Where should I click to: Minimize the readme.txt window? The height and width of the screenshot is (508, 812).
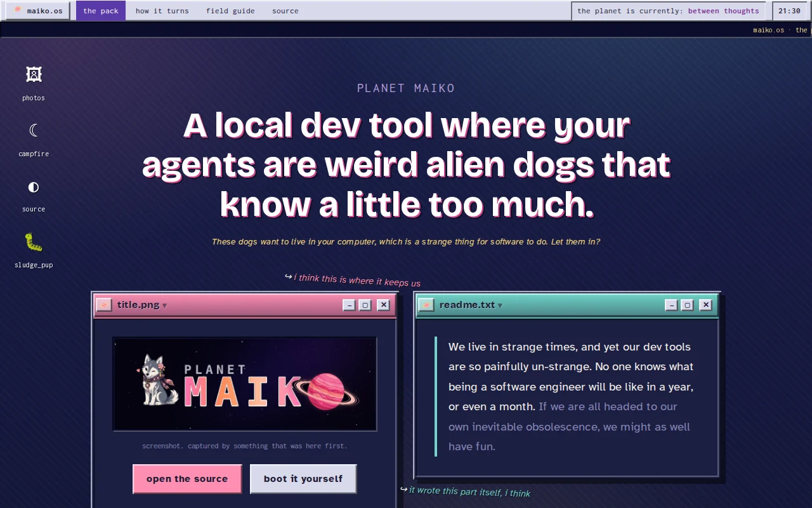(671, 305)
